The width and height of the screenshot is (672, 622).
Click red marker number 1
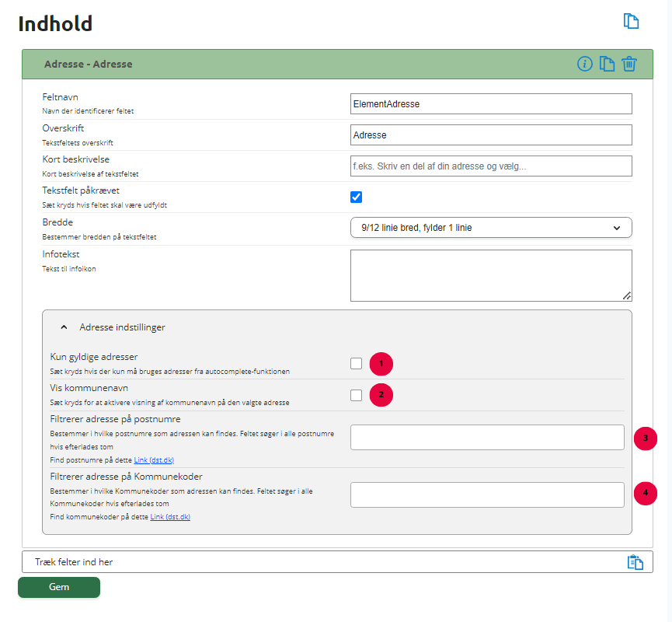pyautogui.click(x=381, y=364)
